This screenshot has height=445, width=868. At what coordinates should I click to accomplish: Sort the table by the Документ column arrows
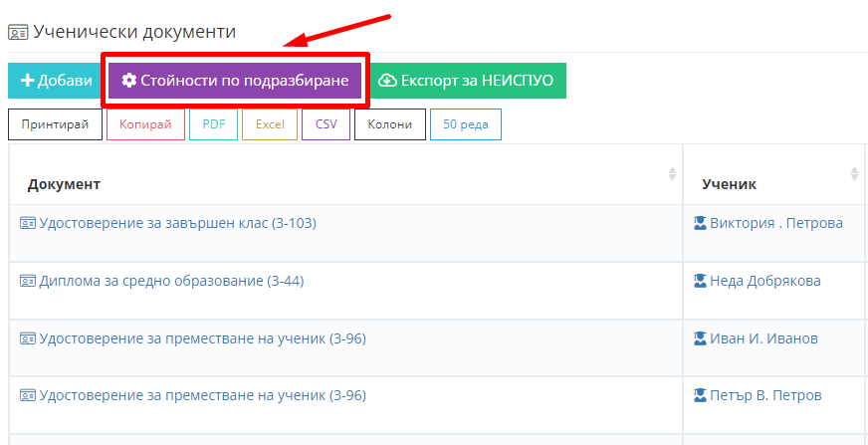tap(672, 174)
